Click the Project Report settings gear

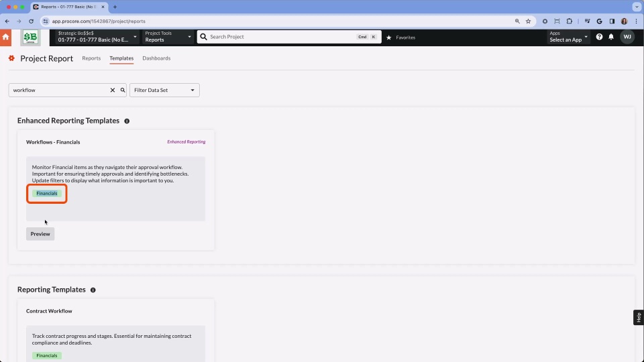pos(11,58)
